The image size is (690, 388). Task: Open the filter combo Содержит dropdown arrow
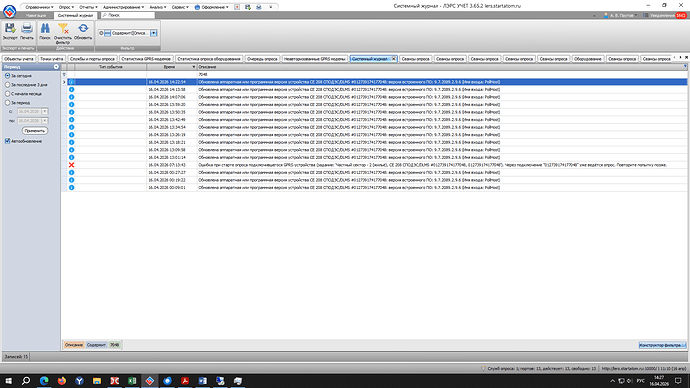click(x=154, y=33)
